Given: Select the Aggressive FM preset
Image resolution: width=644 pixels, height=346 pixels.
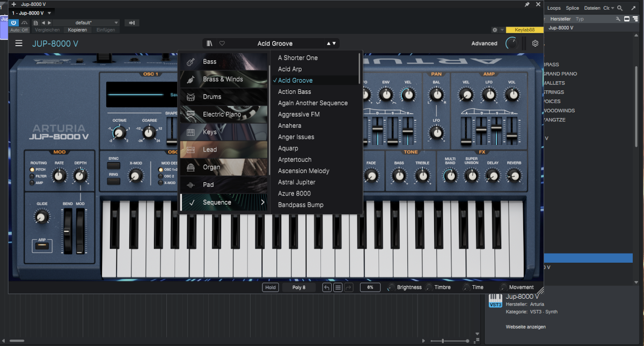Looking at the screenshot, I should pos(298,114).
